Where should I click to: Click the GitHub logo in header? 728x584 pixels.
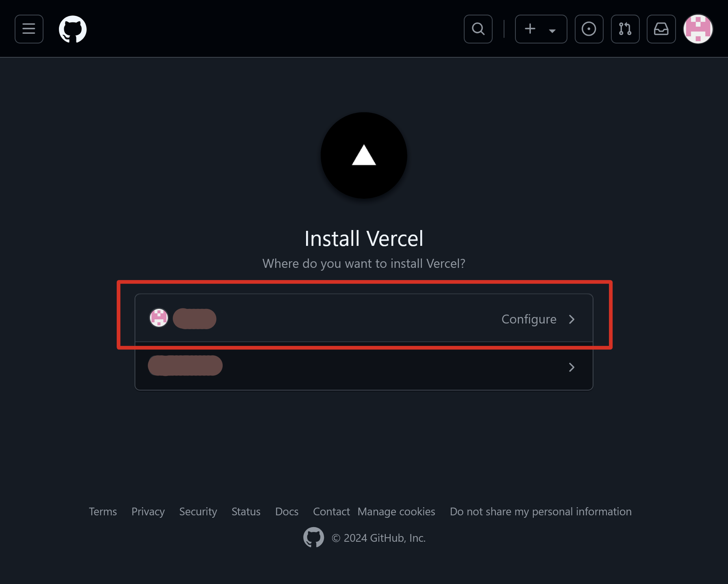[x=73, y=29]
